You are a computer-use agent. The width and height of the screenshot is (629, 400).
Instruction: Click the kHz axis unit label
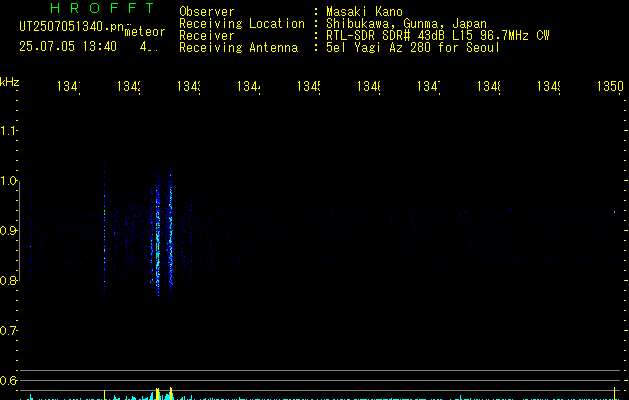click(x=9, y=82)
